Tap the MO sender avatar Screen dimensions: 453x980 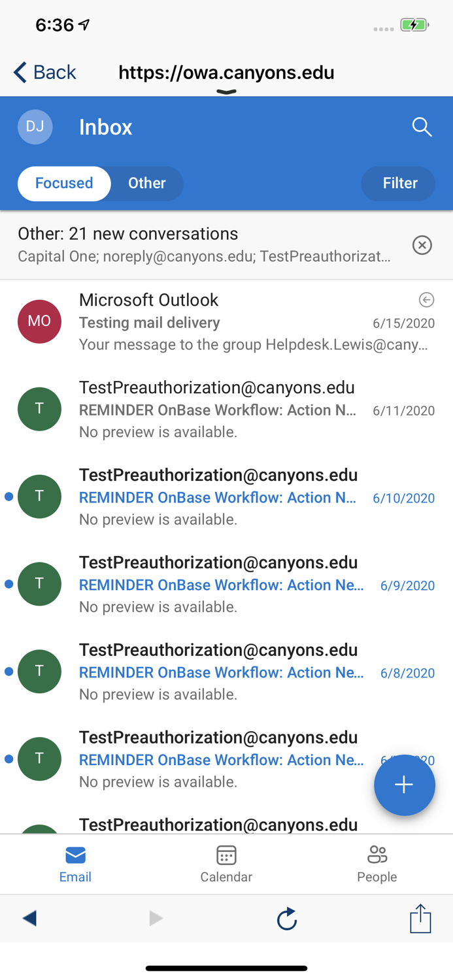pos(39,321)
